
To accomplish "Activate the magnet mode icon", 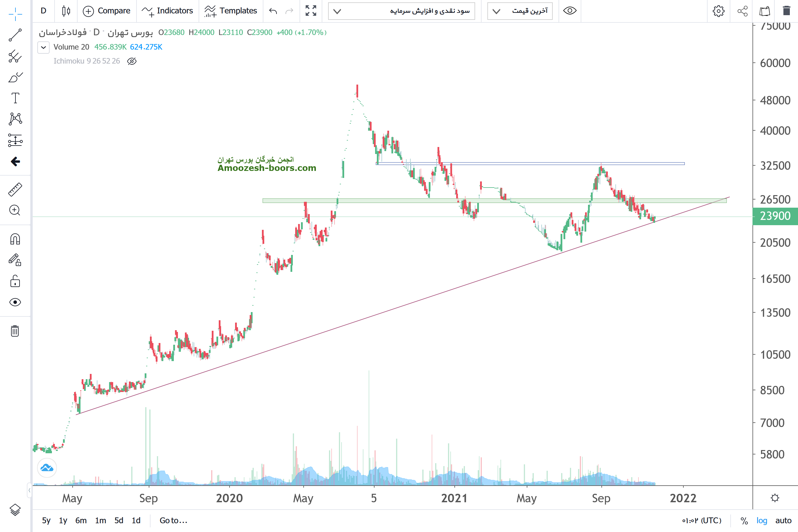I will tap(15, 239).
